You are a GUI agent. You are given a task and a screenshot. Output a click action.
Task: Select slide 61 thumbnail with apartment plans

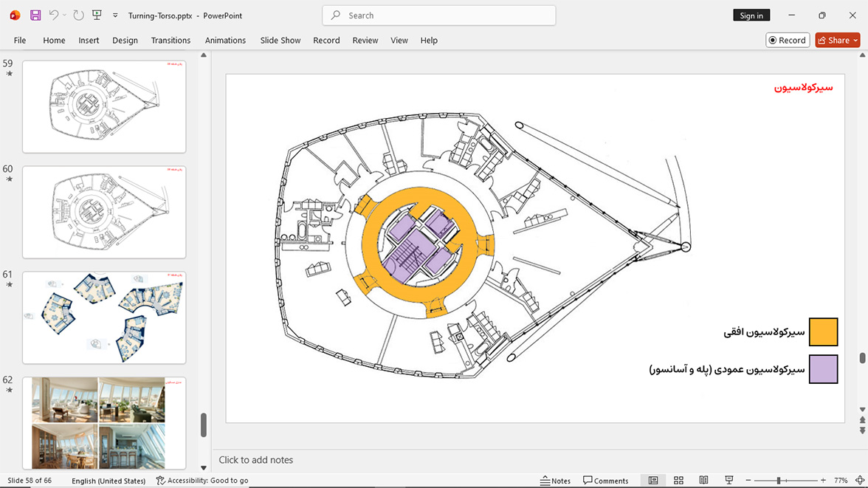(104, 317)
